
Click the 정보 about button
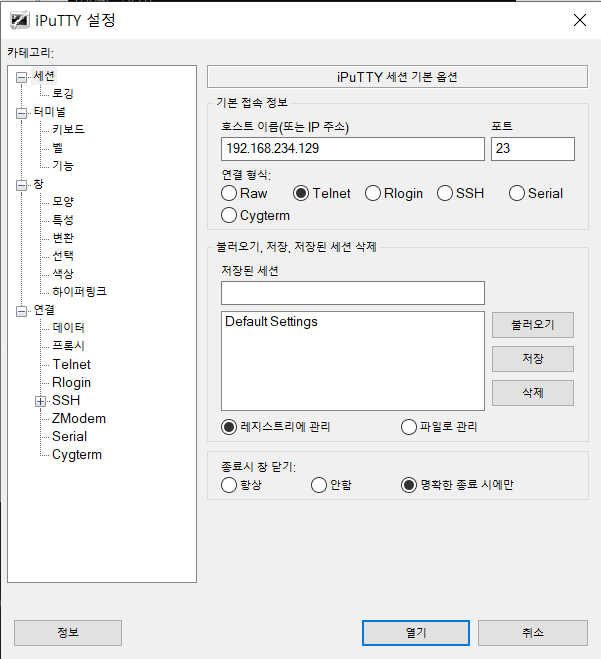pyautogui.click(x=68, y=633)
